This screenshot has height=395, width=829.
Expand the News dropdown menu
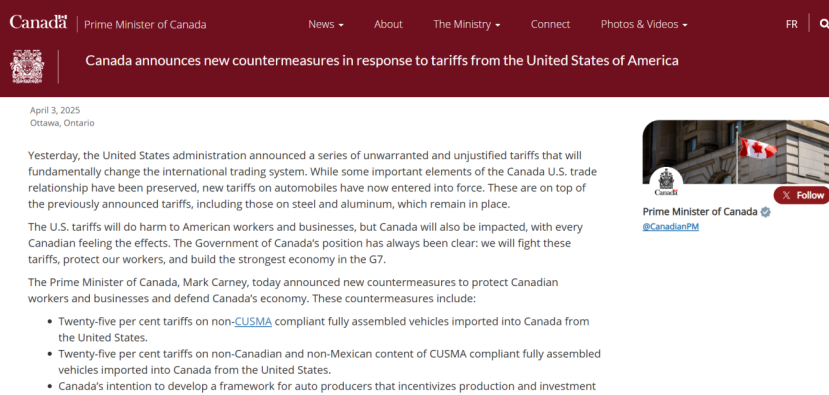pos(326,24)
